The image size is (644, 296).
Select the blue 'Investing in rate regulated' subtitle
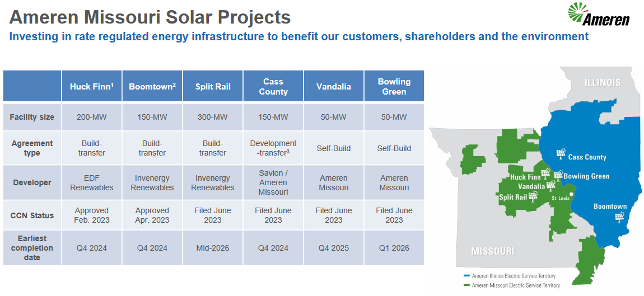[299, 36]
